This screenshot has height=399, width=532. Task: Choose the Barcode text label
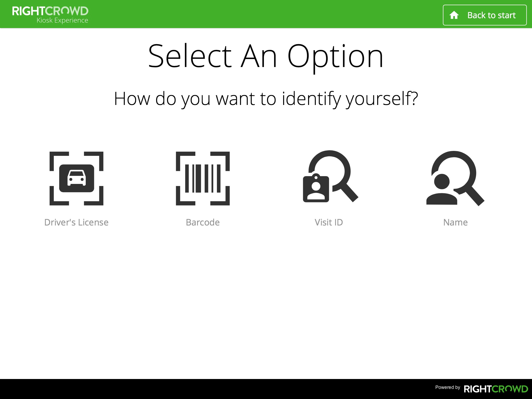203,222
